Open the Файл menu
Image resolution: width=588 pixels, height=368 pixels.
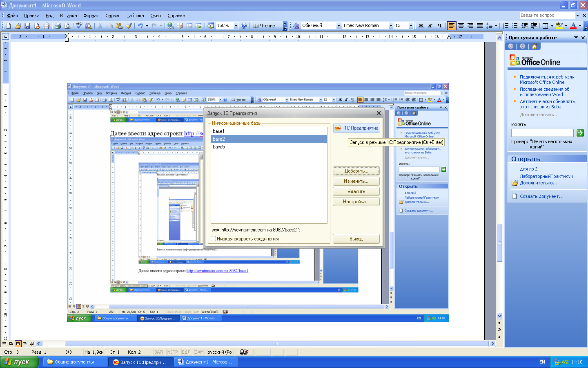12,16
